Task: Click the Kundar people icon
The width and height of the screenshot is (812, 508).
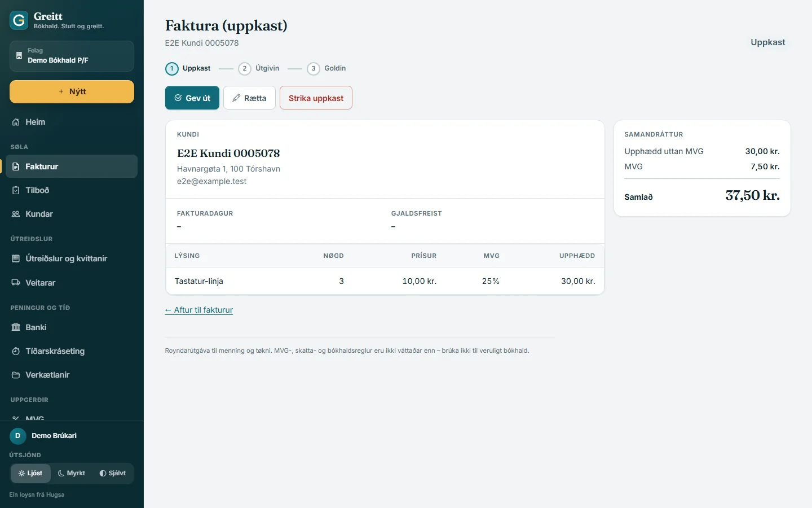Action: click(x=16, y=214)
